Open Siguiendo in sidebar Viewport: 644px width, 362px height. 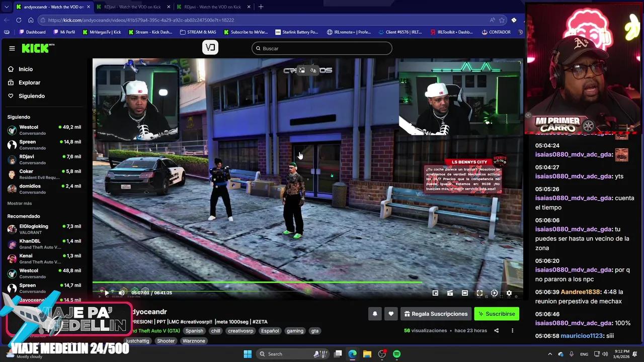pyautogui.click(x=31, y=96)
